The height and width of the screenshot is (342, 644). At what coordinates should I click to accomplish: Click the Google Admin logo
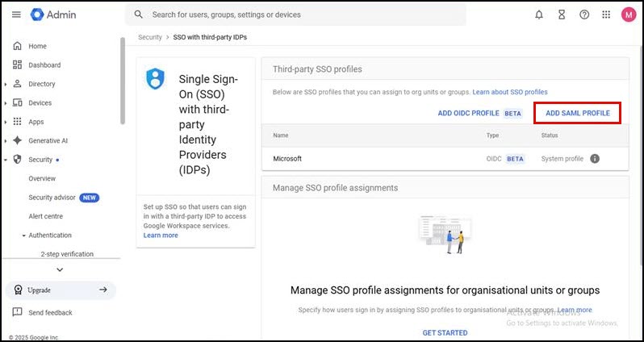(x=53, y=15)
